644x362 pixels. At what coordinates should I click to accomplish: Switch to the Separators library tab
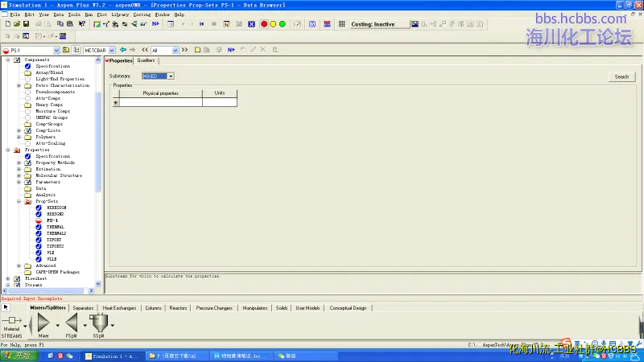[x=83, y=308]
